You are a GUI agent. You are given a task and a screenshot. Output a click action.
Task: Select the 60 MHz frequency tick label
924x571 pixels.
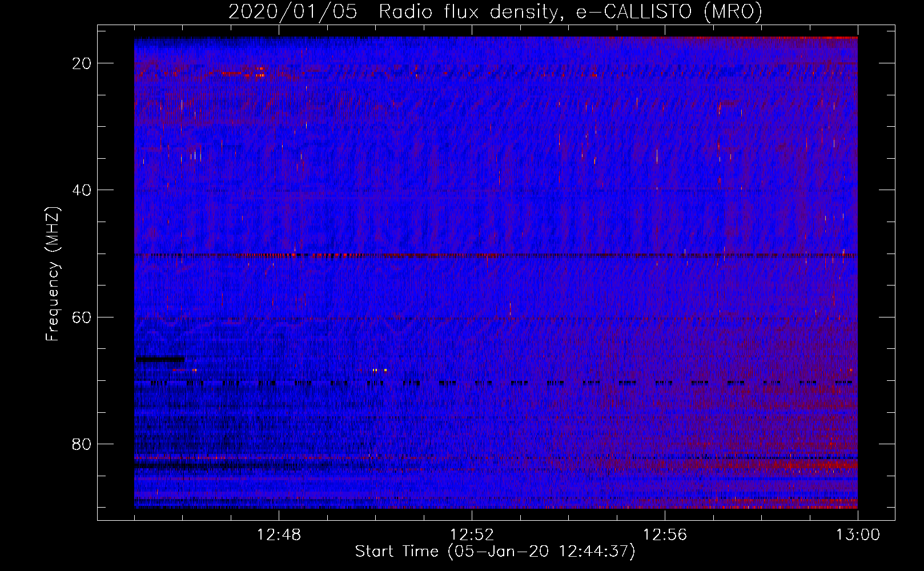click(x=82, y=317)
